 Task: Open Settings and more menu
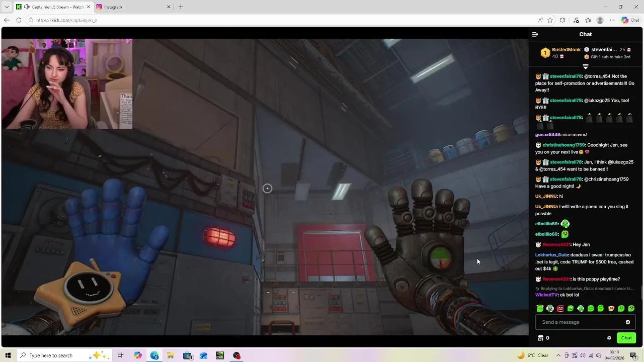pos(612,20)
